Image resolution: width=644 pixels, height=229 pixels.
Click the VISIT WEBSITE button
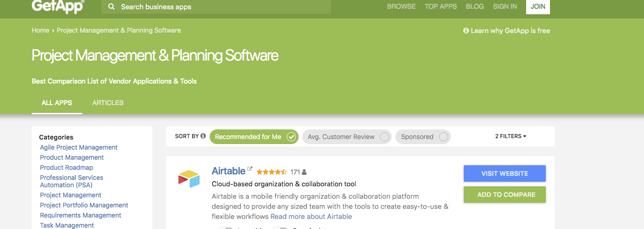[505, 173]
